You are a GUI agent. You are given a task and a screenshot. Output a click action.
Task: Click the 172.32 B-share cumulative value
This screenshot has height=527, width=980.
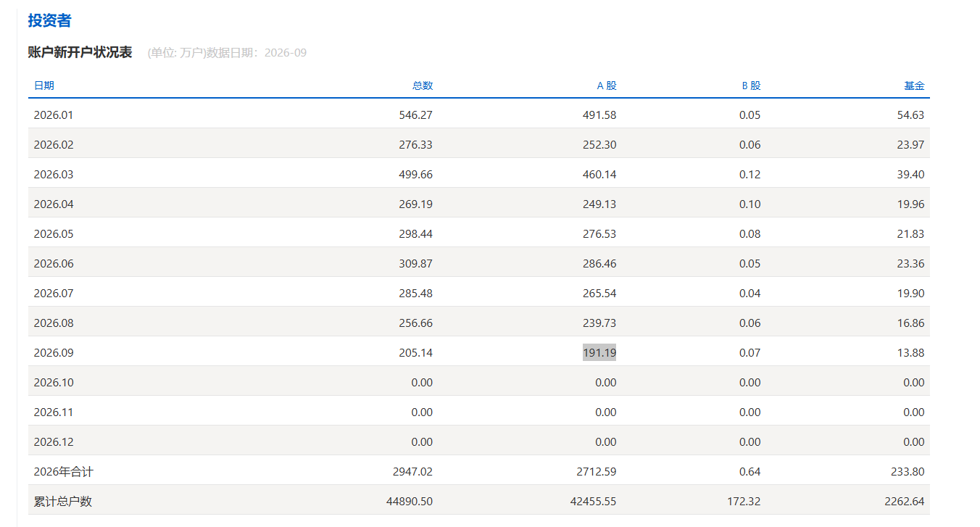[744, 501]
